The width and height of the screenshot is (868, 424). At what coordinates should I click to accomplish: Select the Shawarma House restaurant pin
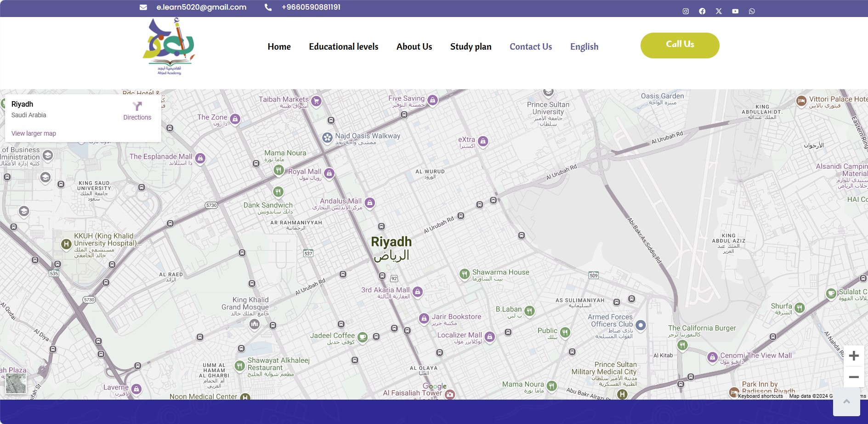pos(465,274)
